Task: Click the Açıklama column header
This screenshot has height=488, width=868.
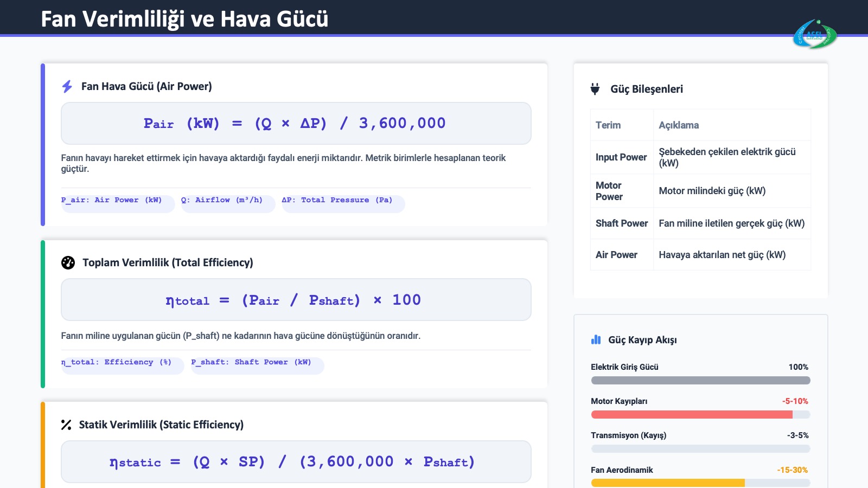Action: click(679, 125)
